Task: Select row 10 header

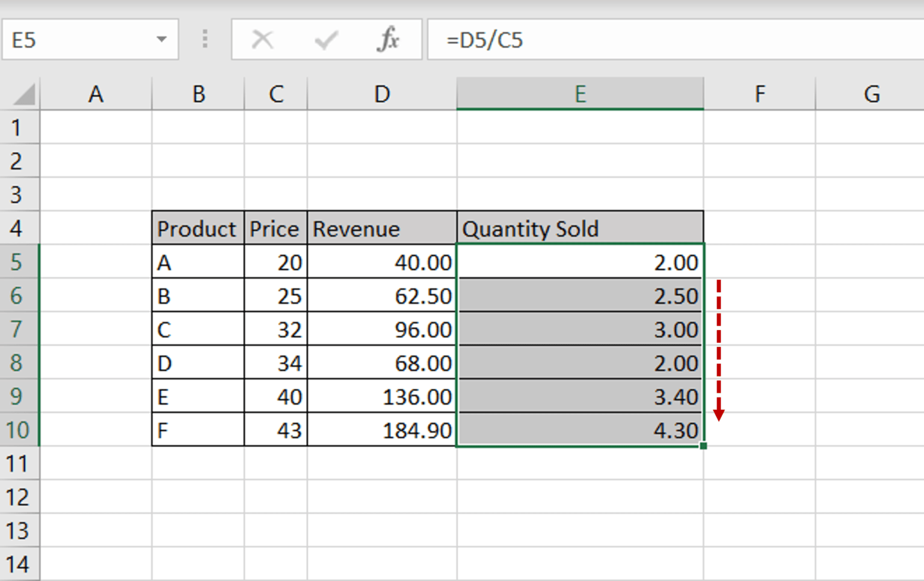Action: tap(20, 430)
